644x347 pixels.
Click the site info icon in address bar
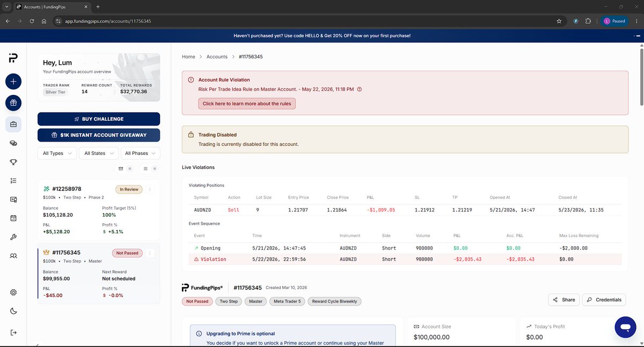click(59, 21)
